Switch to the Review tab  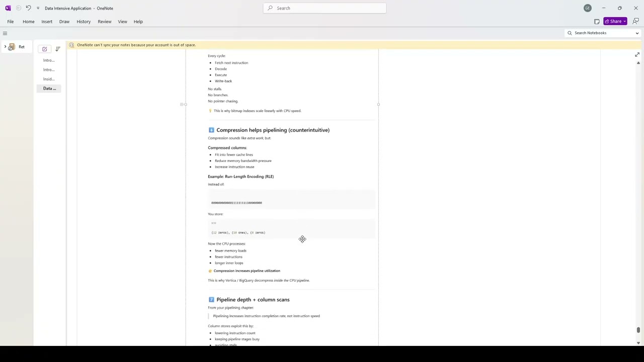[105, 22]
